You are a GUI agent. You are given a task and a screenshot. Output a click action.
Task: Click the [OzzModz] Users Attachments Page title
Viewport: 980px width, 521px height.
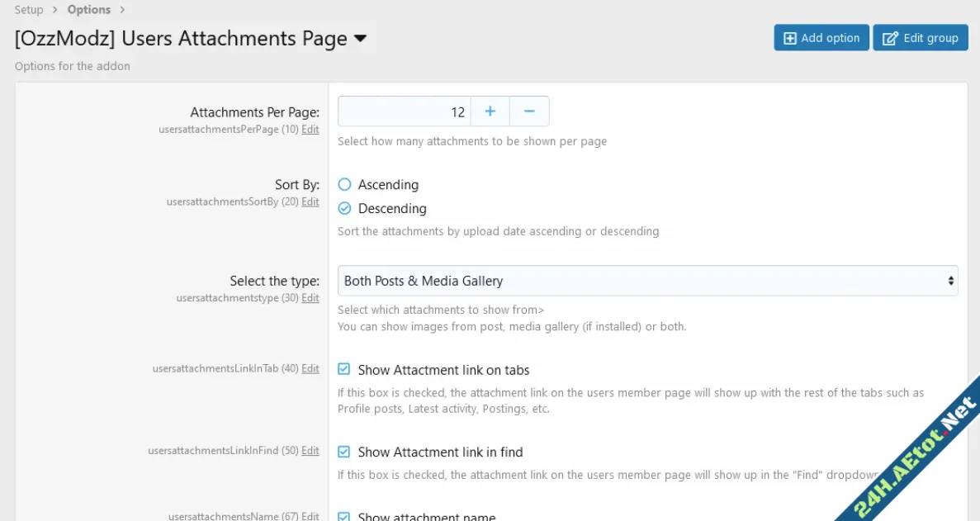click(181, 39)
